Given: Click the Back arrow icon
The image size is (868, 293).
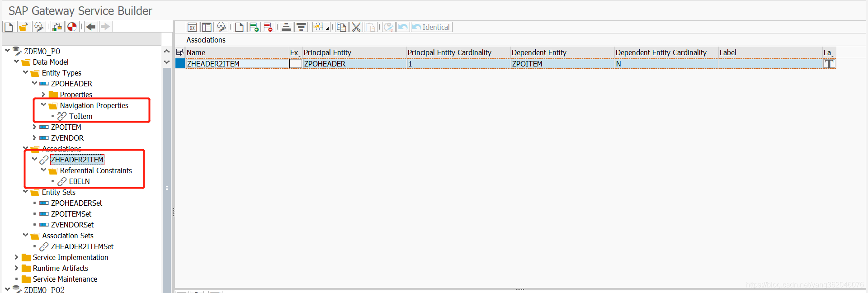Looking at the screenshot, I should point(91,27).
